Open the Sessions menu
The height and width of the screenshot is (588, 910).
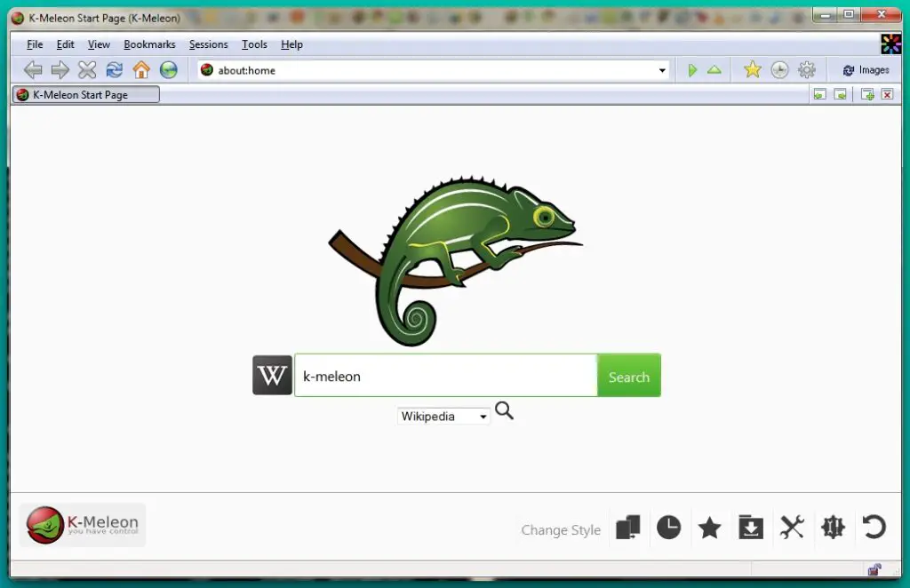tap(208, 44)
